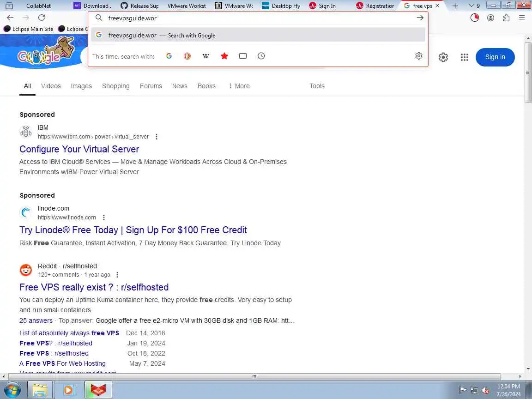Click the address bar text field
The image size is (532, 399).
pyautogui.click(x=258, y=18)
